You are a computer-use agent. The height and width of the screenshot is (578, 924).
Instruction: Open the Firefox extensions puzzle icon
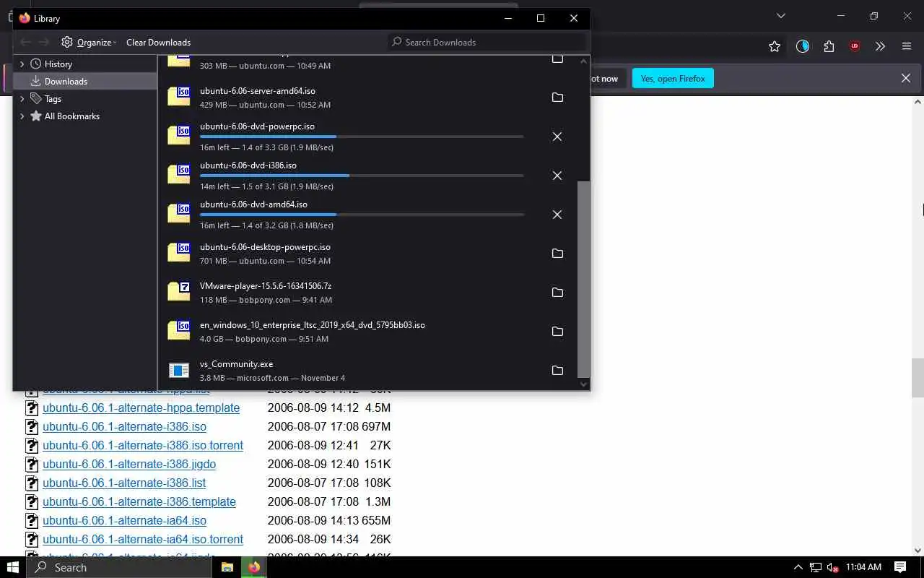(x=829, y=46)
